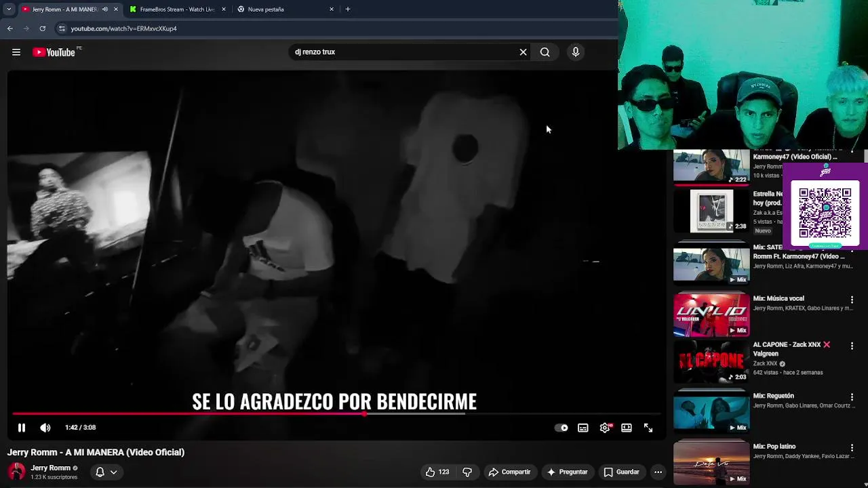Open the Jerry Romm channel avatar
Viewport: 868px width, 488px height.
(x=16, y=472)
